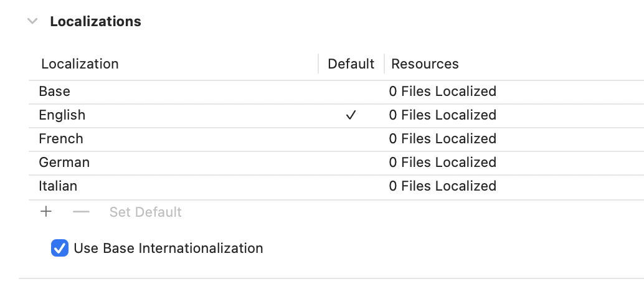
Task: Uncheck Use Base Internationalization checkbox
Action: [60, 249]
